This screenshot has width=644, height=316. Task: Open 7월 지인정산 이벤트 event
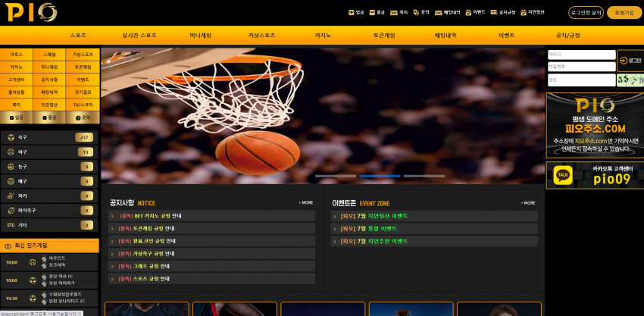point(434,216)
